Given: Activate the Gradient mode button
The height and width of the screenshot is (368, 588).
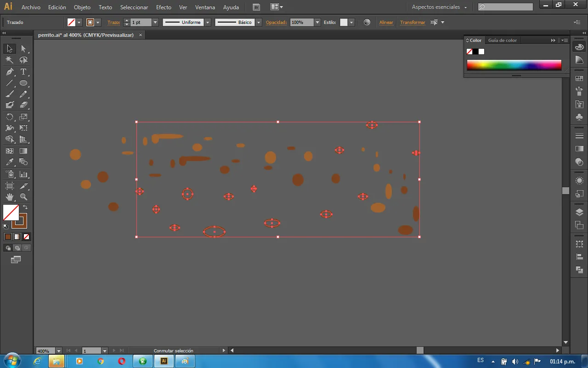Looking at the screenshot, I should coord(17,236).
